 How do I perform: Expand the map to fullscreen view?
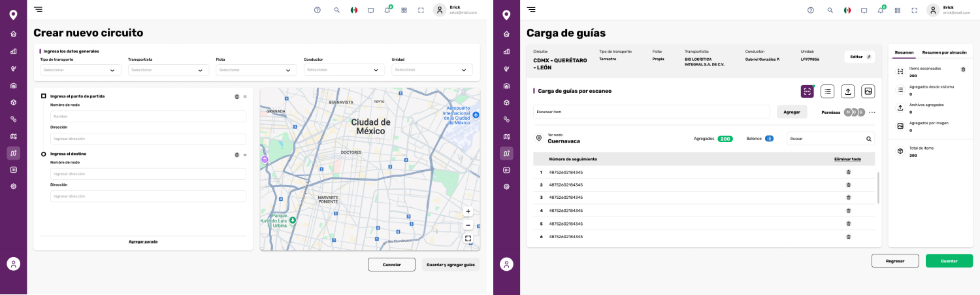point(468,239)
